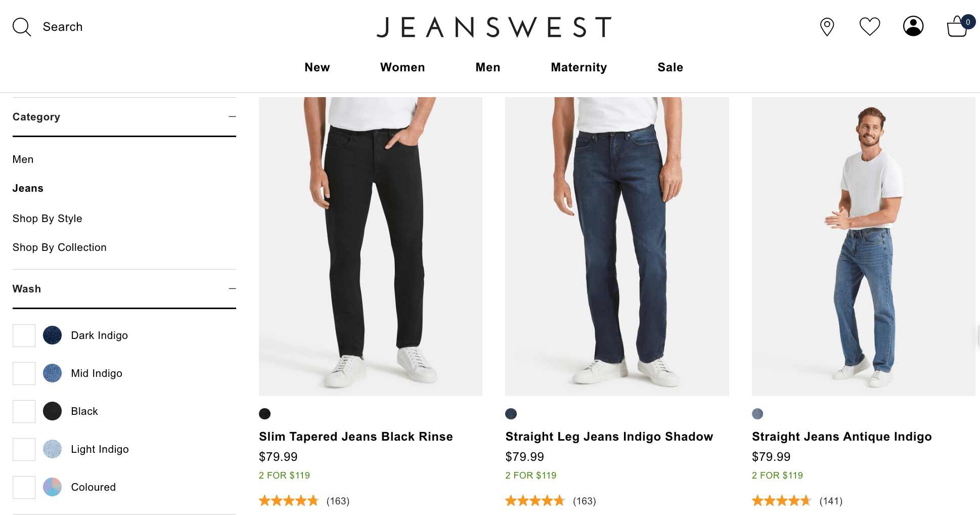Open the Sale navigation menu

point(670,67)
